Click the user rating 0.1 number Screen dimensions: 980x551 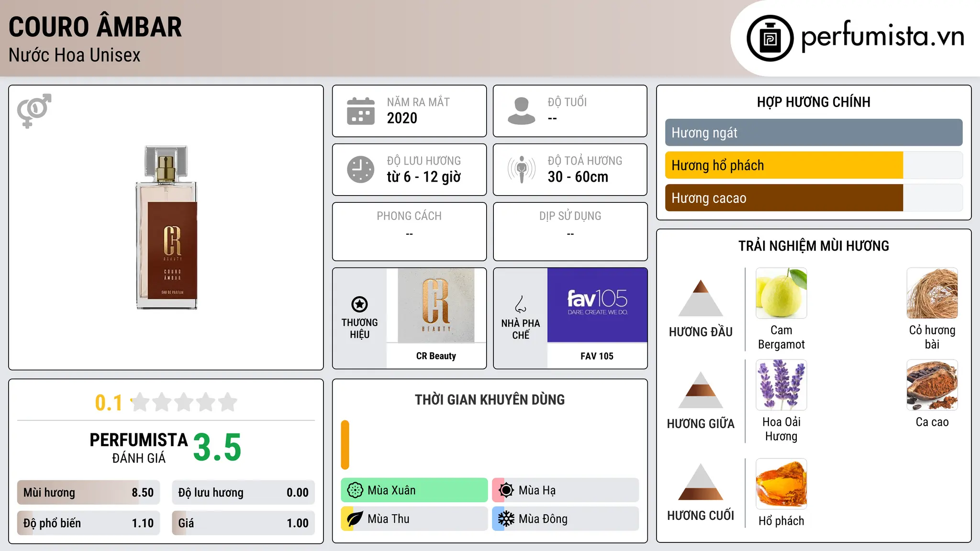[x=109, y=403]
